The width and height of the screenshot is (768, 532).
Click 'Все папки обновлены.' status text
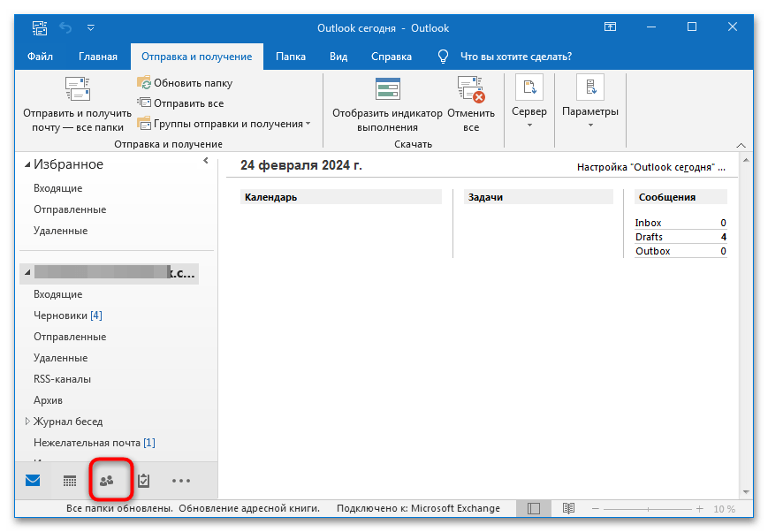[x=119, y=508]
